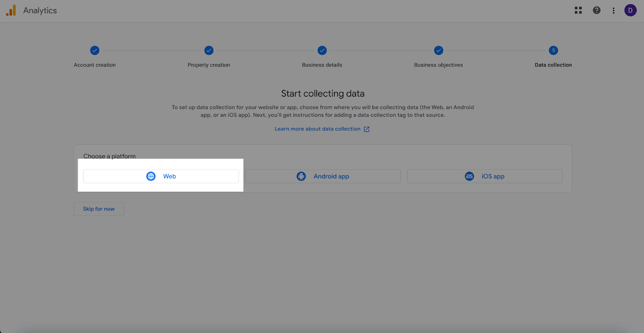
Task: Click the Analytics title text
Action: (x=40, y=10)
